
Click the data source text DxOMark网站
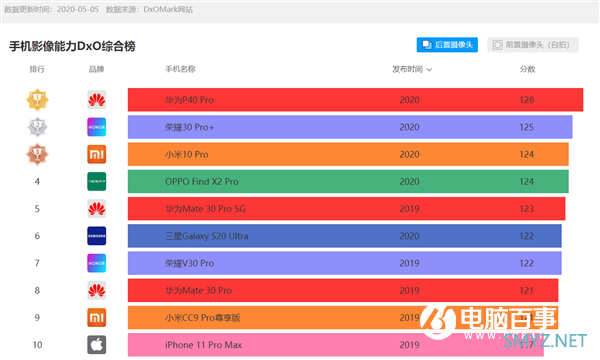click(168, 9)
